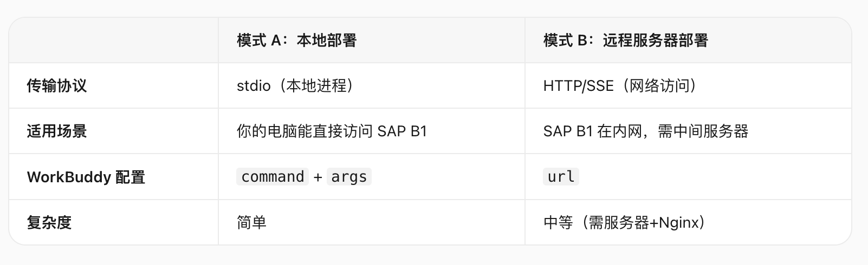
Task: Click the stdio(本地进程) cell
Action: (297, 86)
